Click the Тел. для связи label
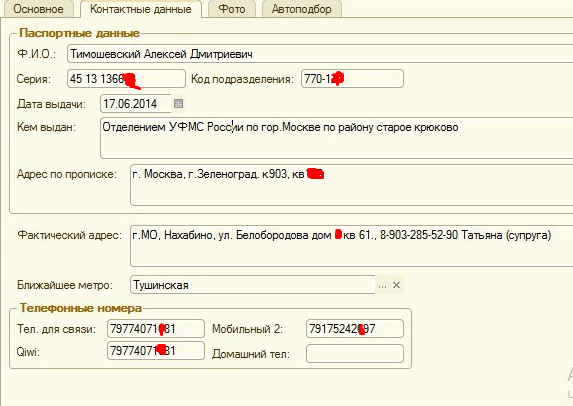The width and height of the screenshot is (573, 406). [x=56, y=329]
